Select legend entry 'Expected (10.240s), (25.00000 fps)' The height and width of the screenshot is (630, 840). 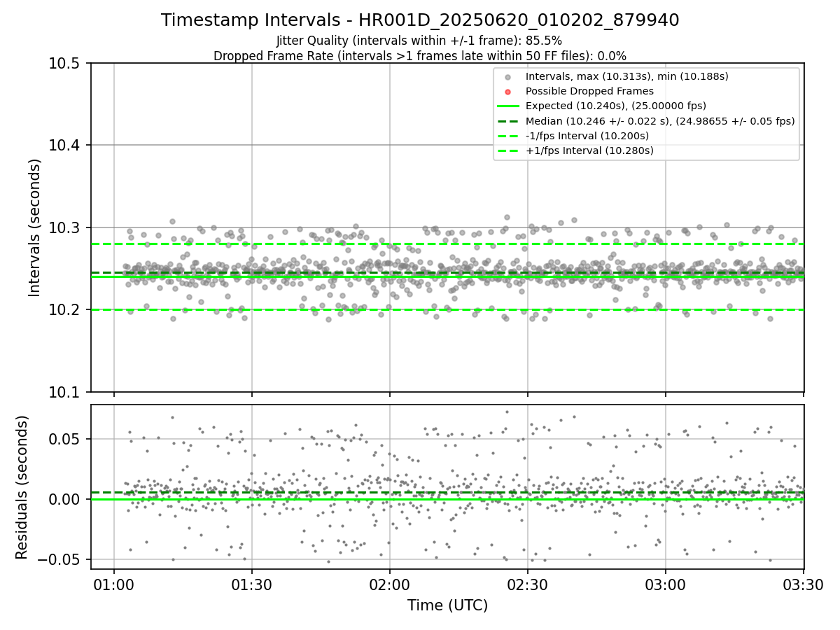tap(616, 106)
